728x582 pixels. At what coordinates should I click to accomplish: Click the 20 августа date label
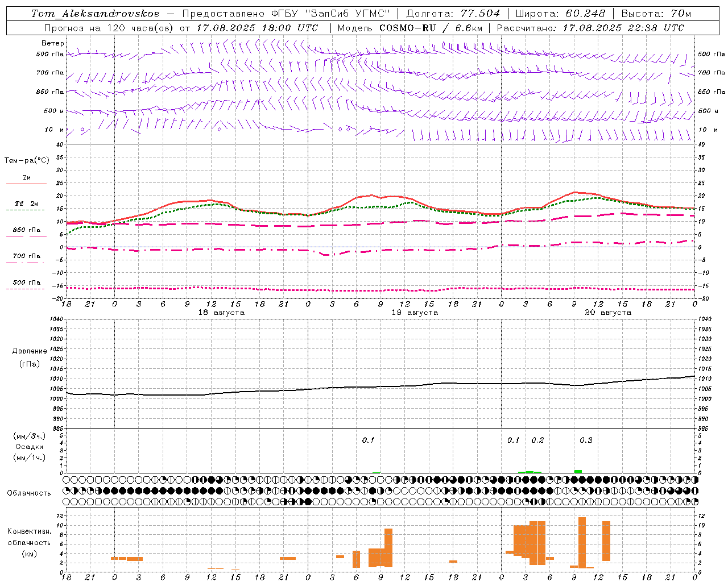pos(608,313)
